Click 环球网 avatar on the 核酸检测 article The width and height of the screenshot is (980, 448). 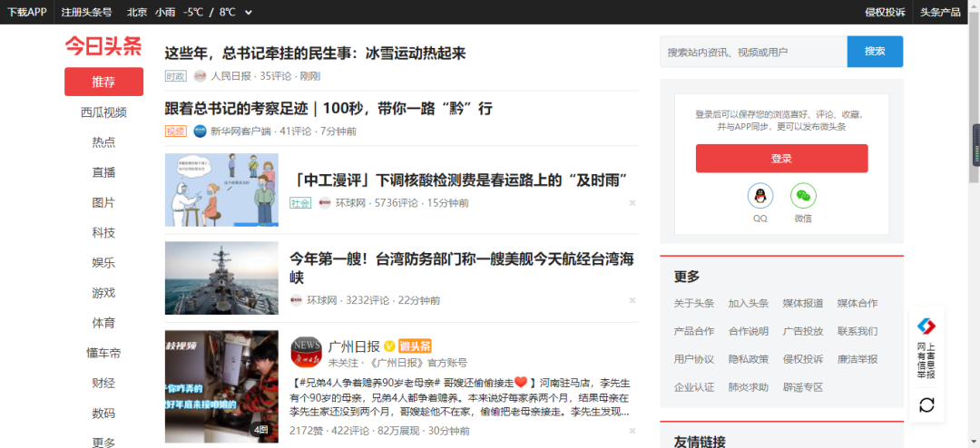point(324,203)
